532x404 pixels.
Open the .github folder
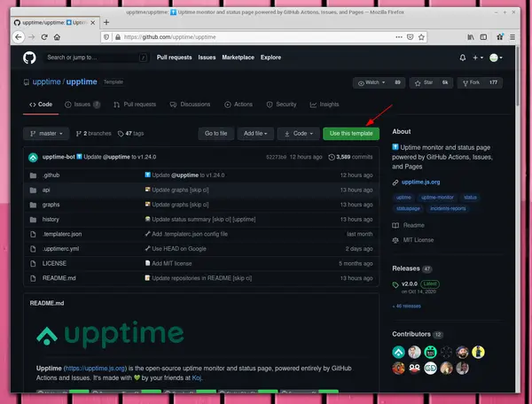[x=51, y=175]
